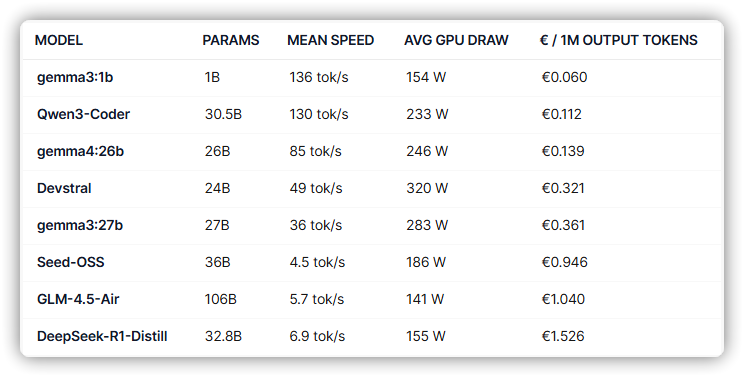Click the €1.526 cost cell
This screenshot has width=744, height=377.
coord(563,336)
